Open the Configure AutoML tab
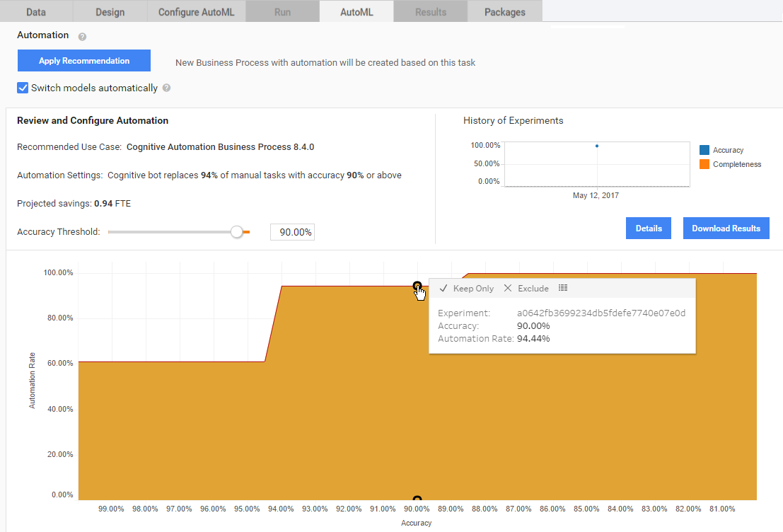783x532 pixels. (x=196, y=12)
